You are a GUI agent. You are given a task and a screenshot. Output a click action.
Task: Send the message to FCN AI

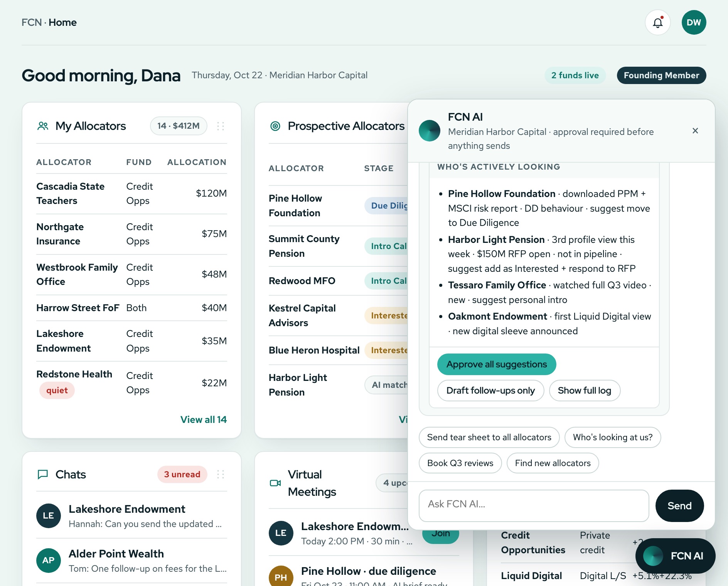(680, 506)
